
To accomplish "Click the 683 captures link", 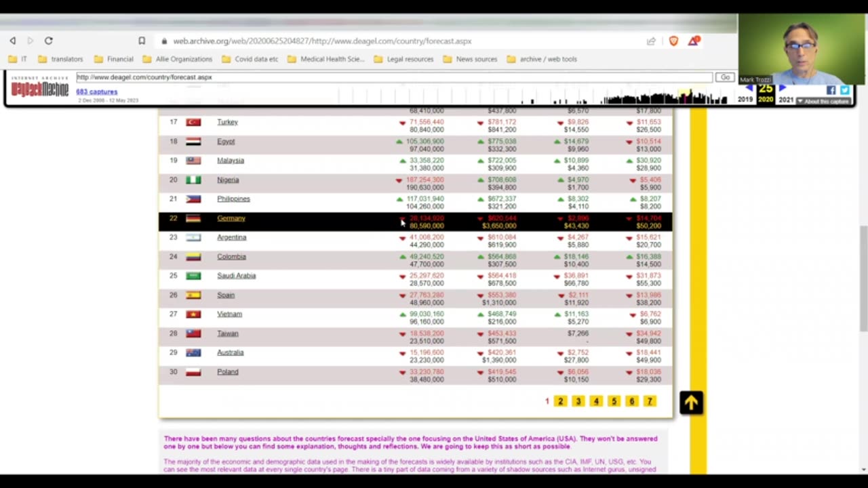I will click(x=96, y=91).
